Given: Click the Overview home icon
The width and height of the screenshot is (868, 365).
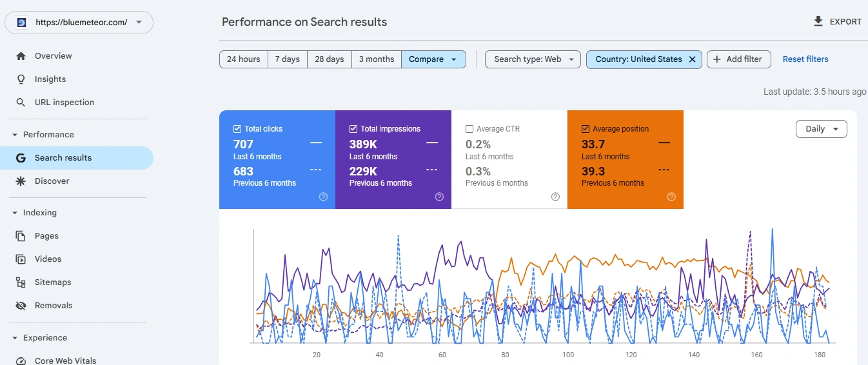Looking at the screenshot, I should tap(21, 56).
